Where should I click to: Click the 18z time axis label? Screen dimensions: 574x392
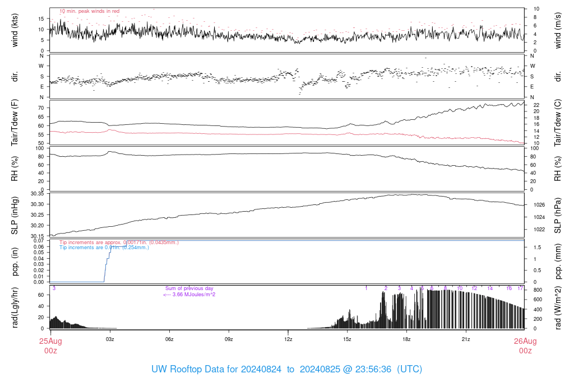(x=407, y=339)
